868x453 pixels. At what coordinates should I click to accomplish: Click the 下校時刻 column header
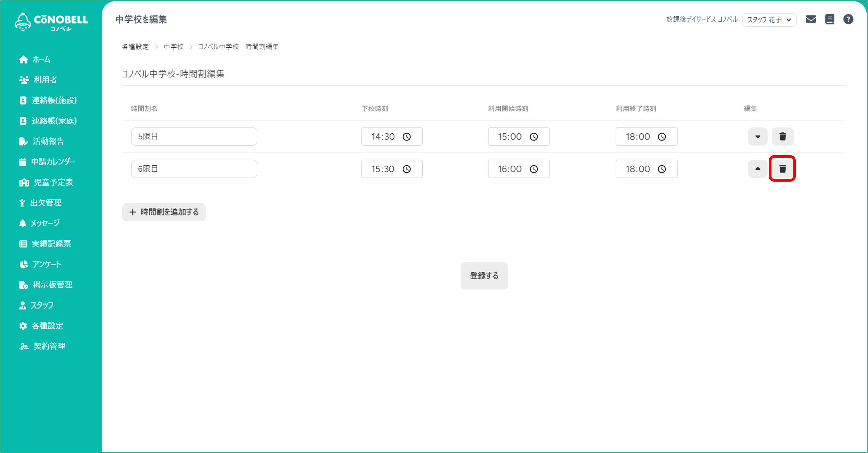pyautogui.click(x=375, y=108)
